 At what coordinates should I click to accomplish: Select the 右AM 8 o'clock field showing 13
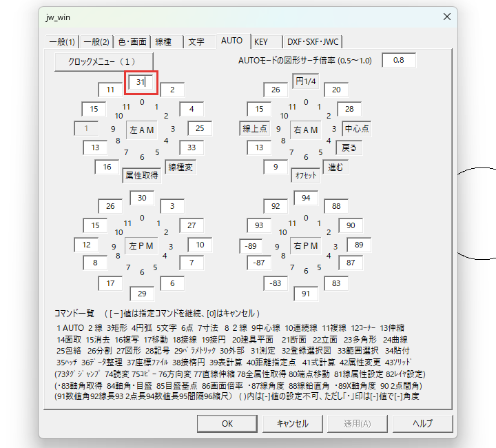[x=260, y=147]
